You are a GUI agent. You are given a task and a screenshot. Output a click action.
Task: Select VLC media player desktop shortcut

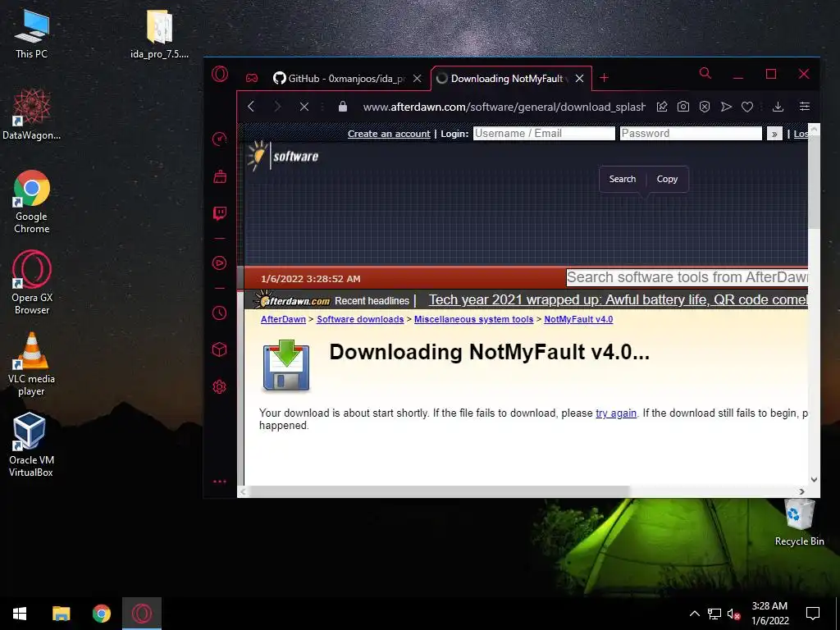point(32,364)
